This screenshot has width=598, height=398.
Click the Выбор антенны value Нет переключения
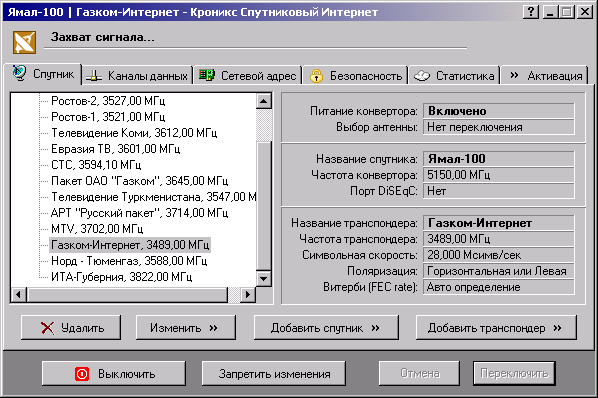click(498, 127)
